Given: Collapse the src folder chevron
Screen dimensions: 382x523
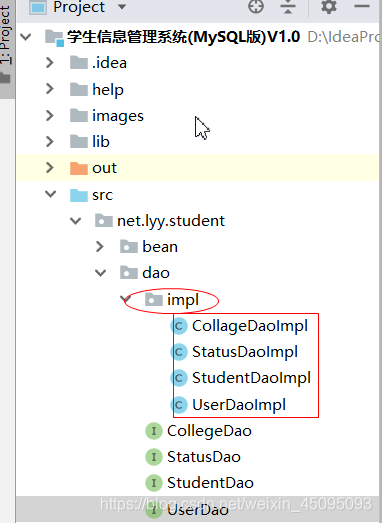Looking at the screenshot, I should [x=51, y=194].
